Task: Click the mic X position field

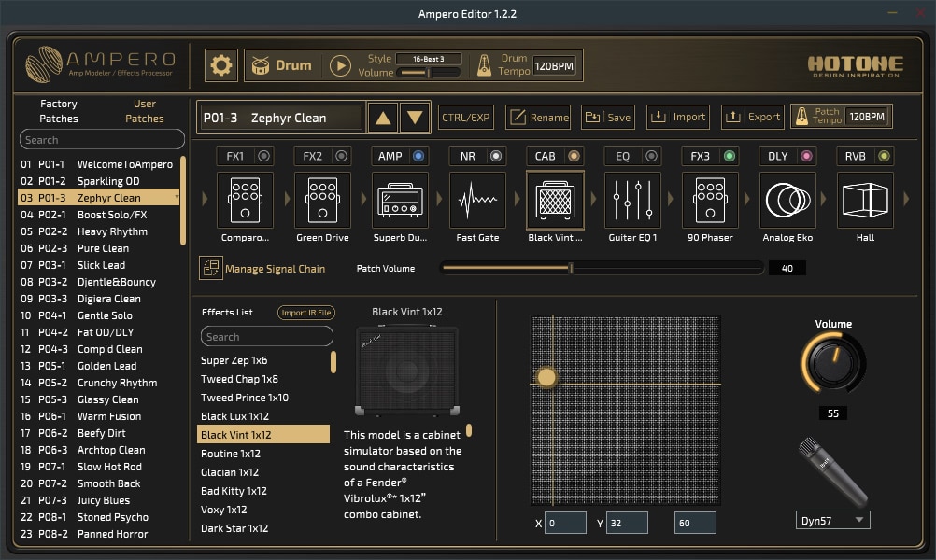Action: (565, 523)
